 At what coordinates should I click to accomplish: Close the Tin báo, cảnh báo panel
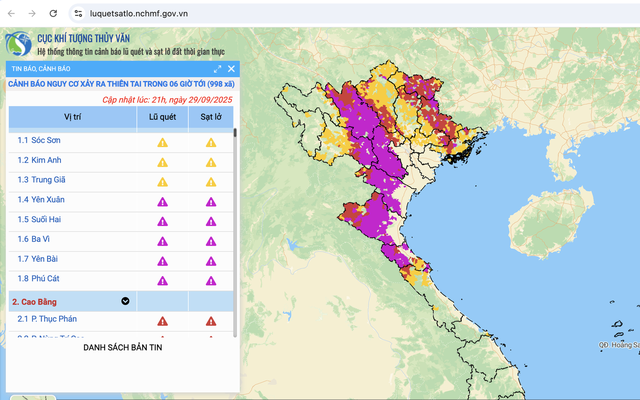tap(231, 69)
